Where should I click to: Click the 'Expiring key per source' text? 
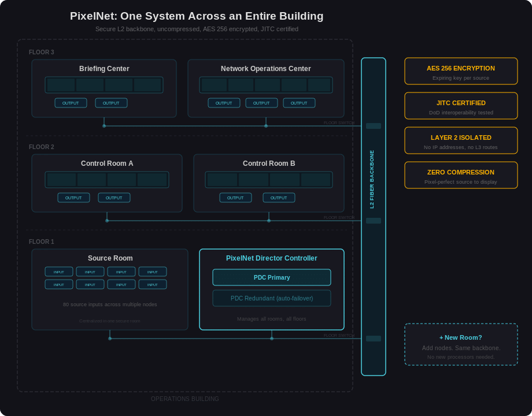coord(461,78)
